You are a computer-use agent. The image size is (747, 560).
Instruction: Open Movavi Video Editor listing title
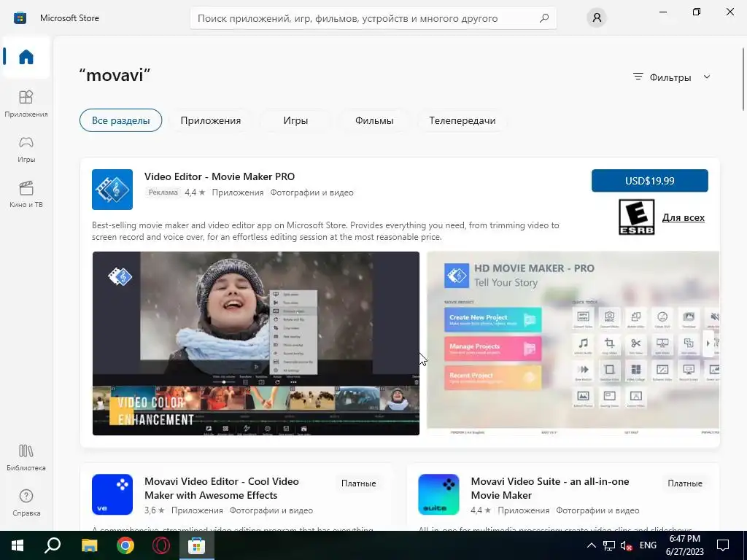pyautogui.click(x=222, y=488)
